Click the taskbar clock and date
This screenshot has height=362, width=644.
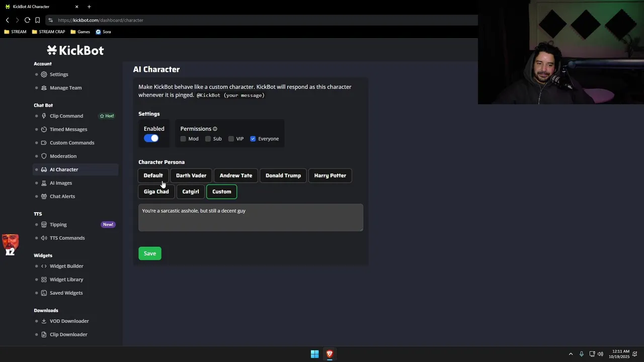coord(619,354)
